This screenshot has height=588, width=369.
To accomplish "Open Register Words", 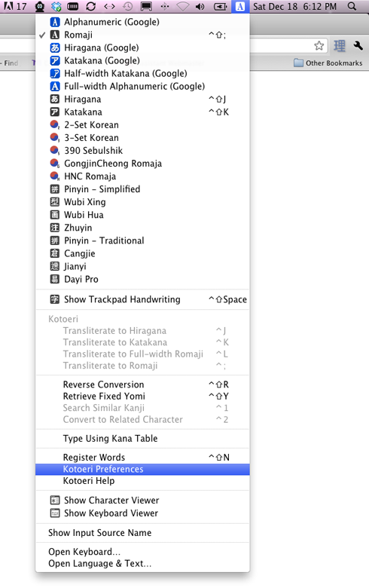I will [x=142, y=458].
